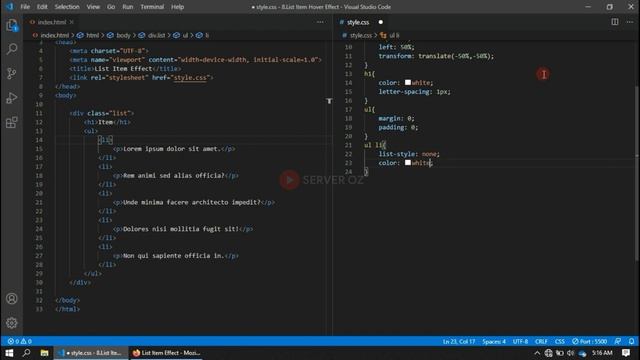Screen dimensions: 640x360
Task: Click the taskbar clock showing 5:16 AM
Action: (x=602, y=353)
